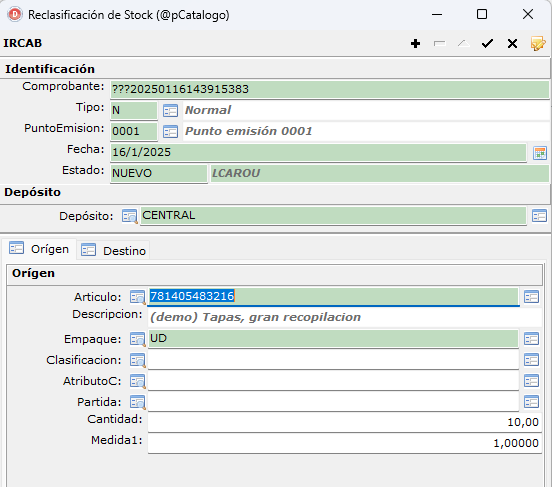Open the notes edit icon in toolbar
This screenshot has width=552, height=487.
538,44
